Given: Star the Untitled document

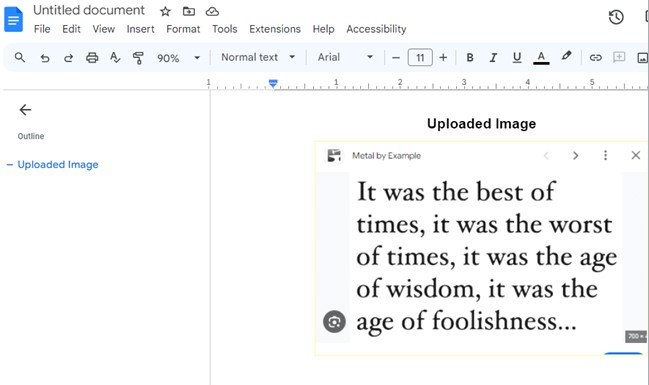Looking at the screenshot, I should coord(165,12).
